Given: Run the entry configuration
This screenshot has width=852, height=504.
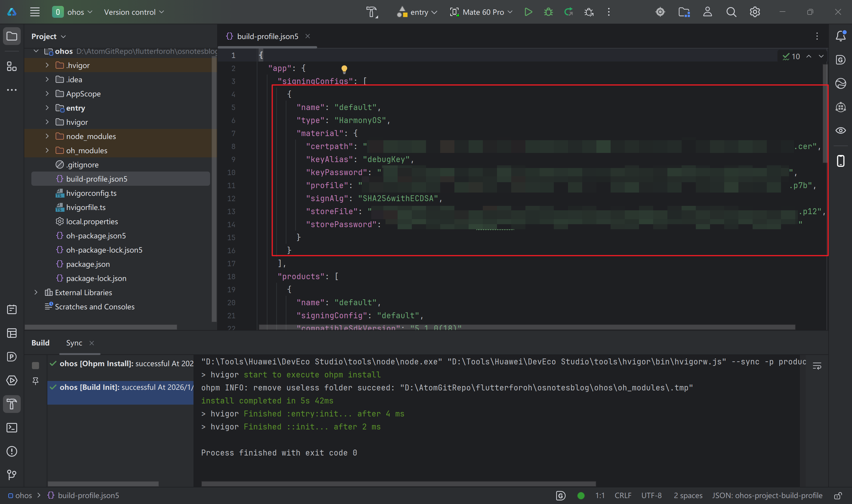Looking at the screenshot, I should pos(528,12).
